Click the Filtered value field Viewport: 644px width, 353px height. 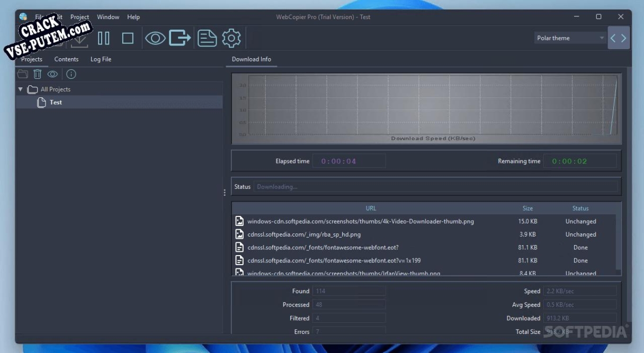tap(349, 318)
